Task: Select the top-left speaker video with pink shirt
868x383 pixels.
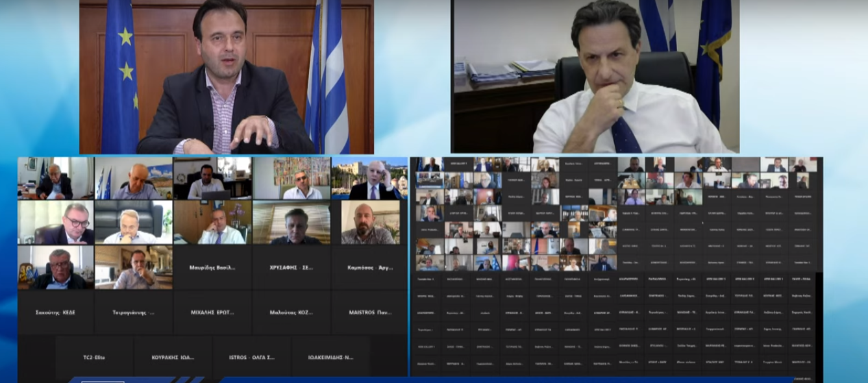Action: (226, 77)
